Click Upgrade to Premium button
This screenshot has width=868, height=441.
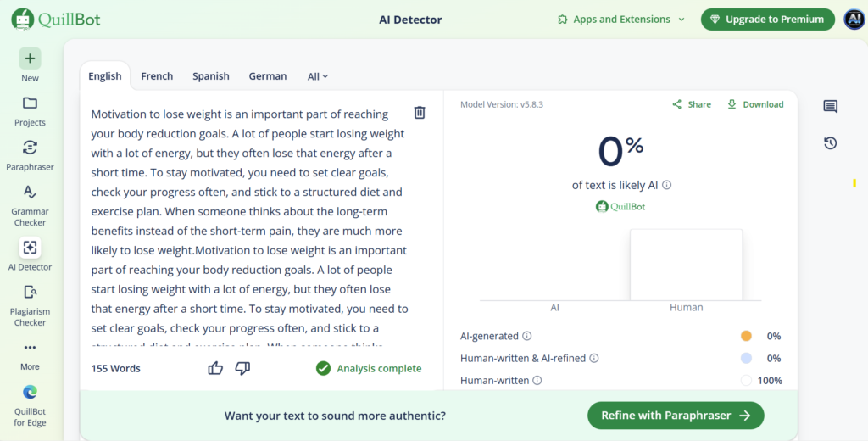(x=767, y=20)
